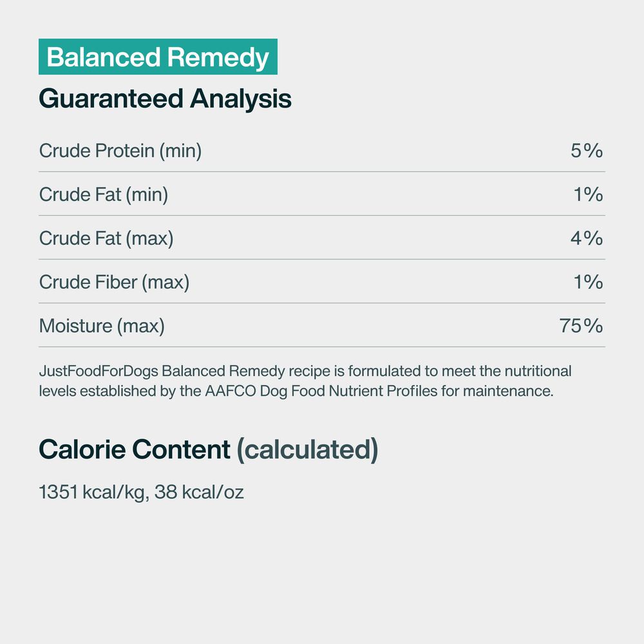Click the 4% Crude Fat (max) value

pyautogui.click(x=586, y=238)
